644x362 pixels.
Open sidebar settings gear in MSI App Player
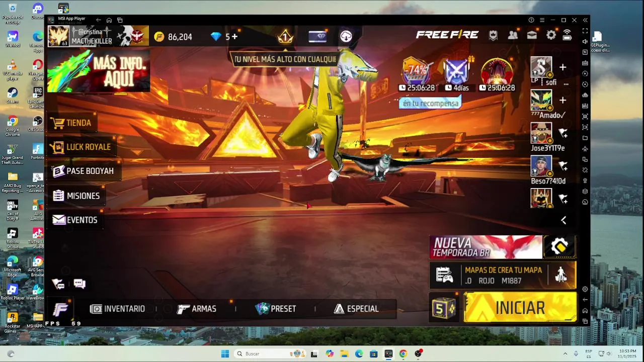[x=585, y=289]
